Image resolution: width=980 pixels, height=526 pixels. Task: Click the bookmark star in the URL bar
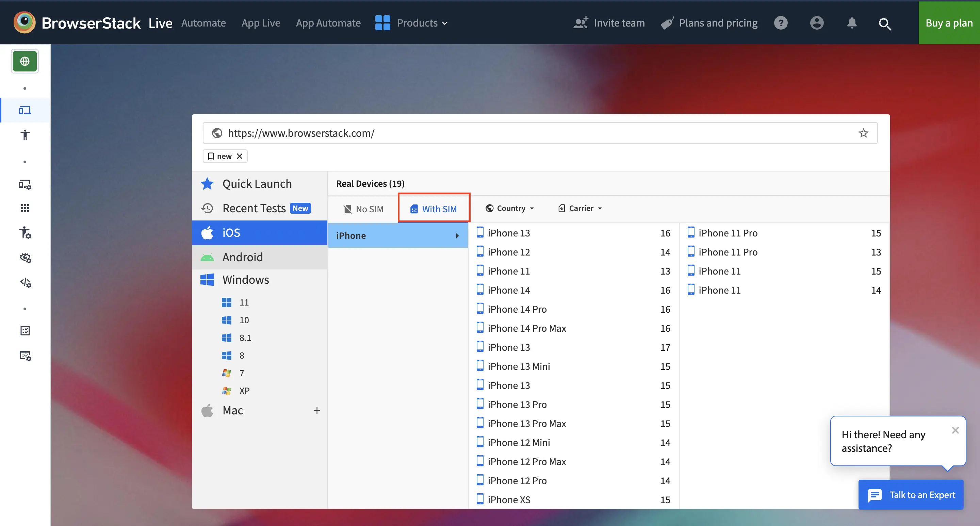(x=863, y=133)
